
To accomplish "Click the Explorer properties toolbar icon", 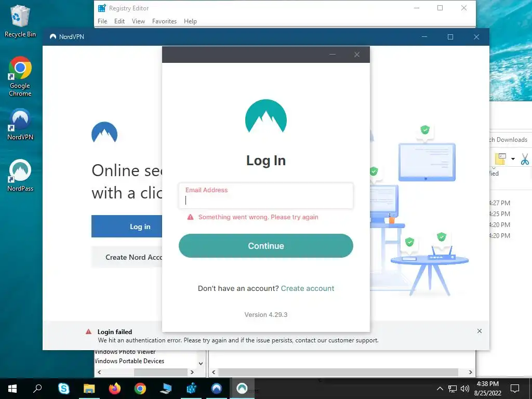I will tap(500, 159).
